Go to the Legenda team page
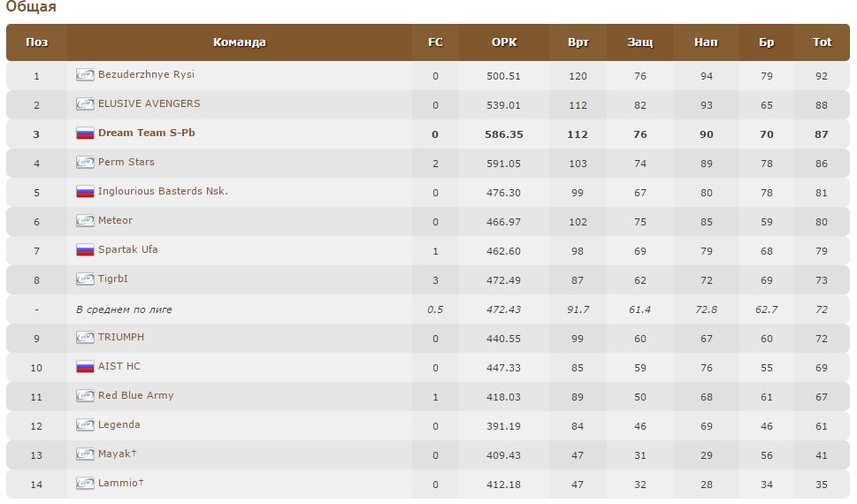Viewport: 857px width, 504px height. pyautogui.click(x=119, y=425)
